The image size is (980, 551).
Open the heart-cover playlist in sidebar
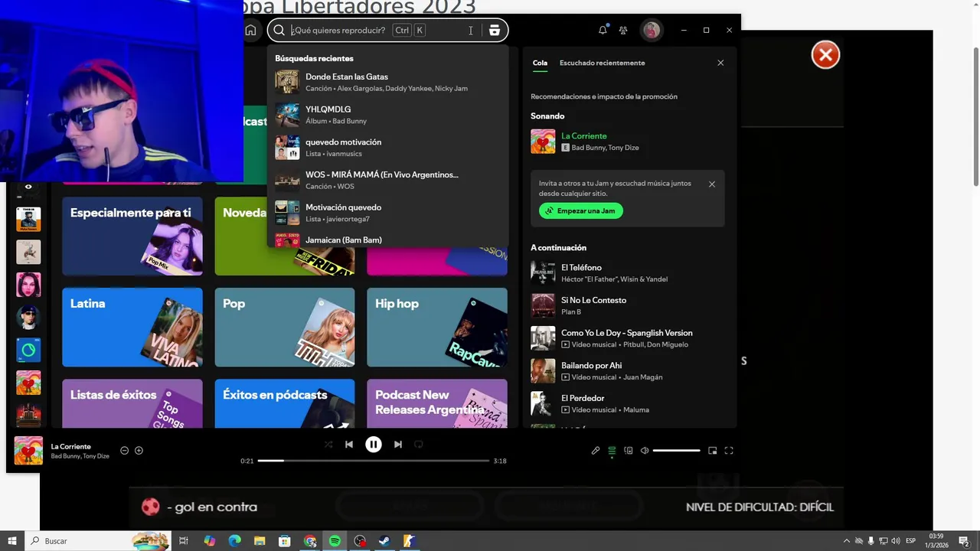(28, 383)
